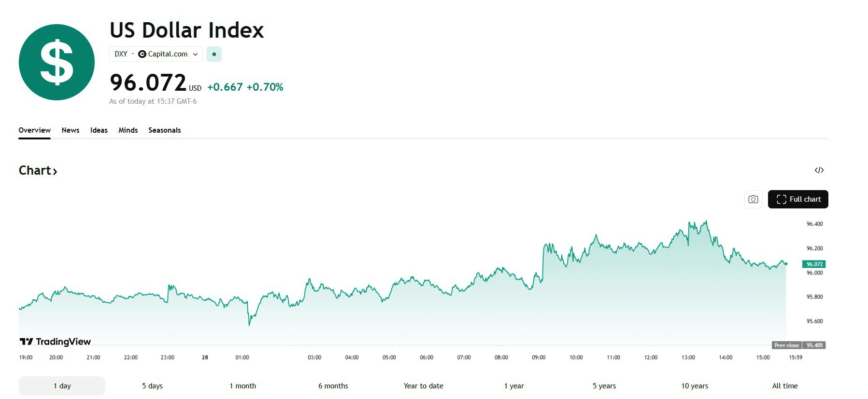Set chart range to 10 years
The width and height of the screenshot is (868, 399).
pyautogui.click(x=695, y=386)
